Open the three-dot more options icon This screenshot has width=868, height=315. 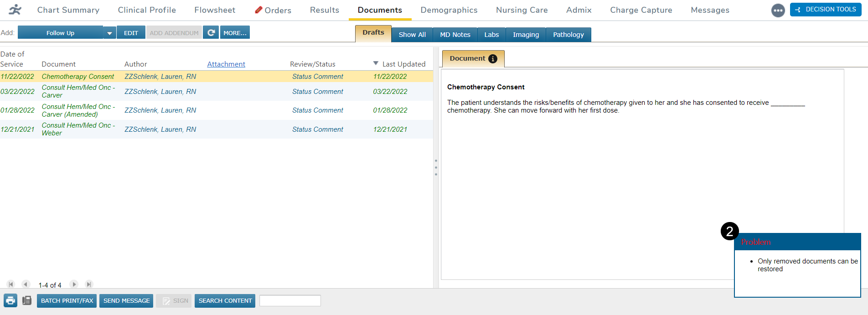pyautogui.click(x=778, y=10)
